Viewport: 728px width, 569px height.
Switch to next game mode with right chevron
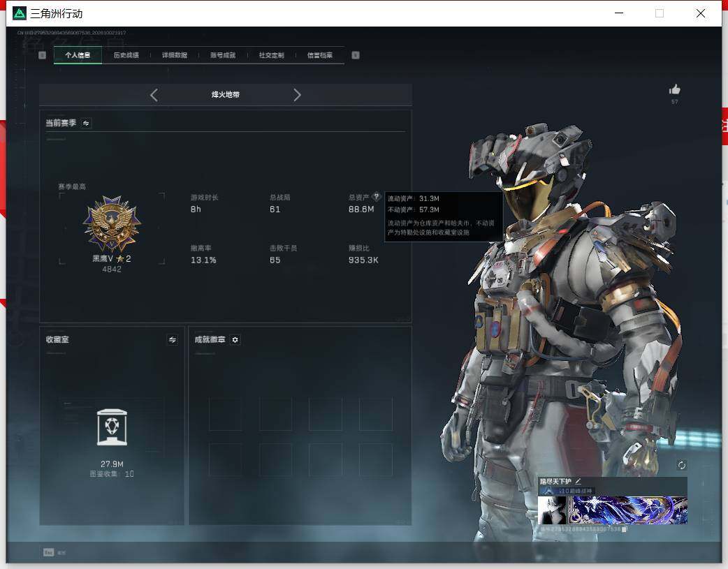297,95
